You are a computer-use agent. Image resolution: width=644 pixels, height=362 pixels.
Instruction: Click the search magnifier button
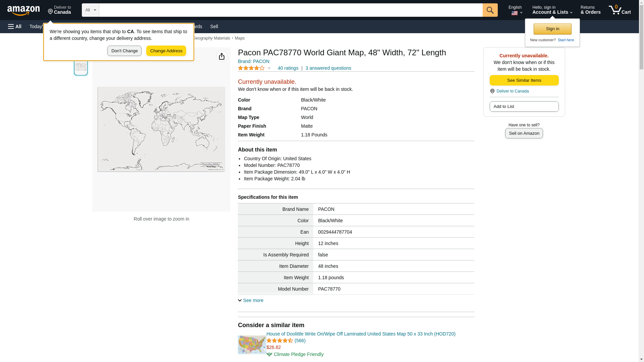pyautogui.click(x=490, y=10)
